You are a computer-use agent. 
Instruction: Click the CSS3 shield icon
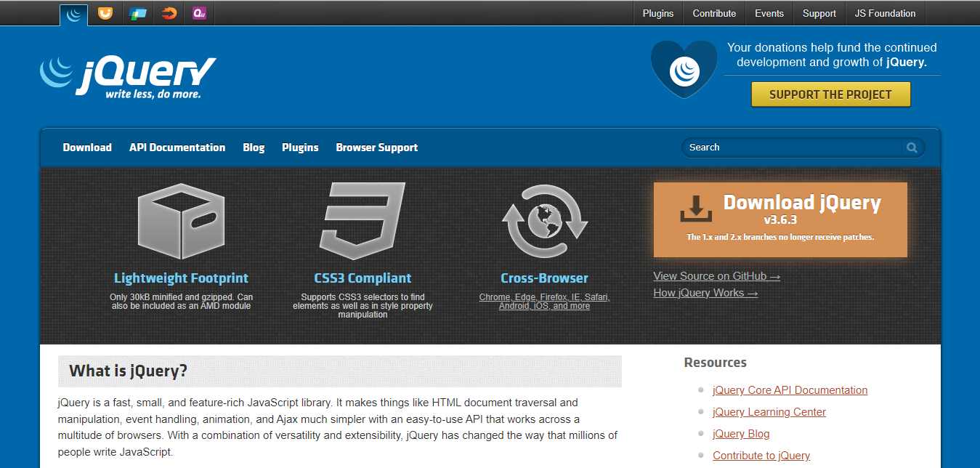[363, 221]
